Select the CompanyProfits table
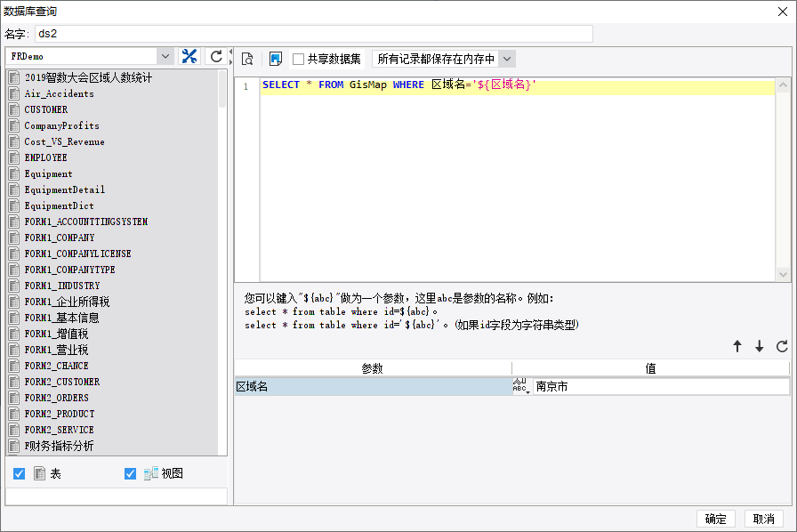This screenshot has height=532, width=797. pyautogui.click(x=62, y=125)
